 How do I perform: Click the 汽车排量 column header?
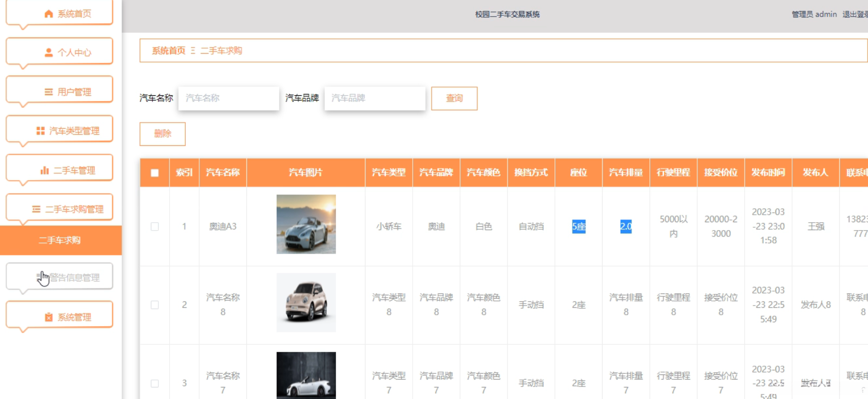coord(626,173)
